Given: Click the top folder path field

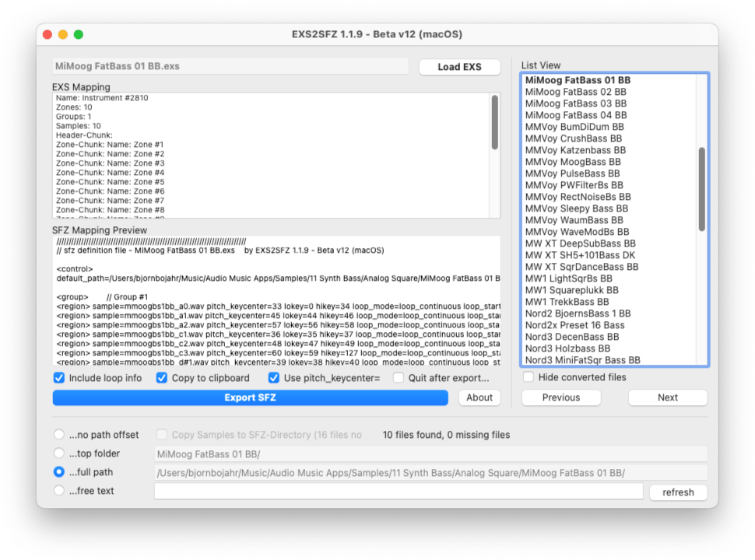Looking at the screenshot, I should [x=431, y=454].
